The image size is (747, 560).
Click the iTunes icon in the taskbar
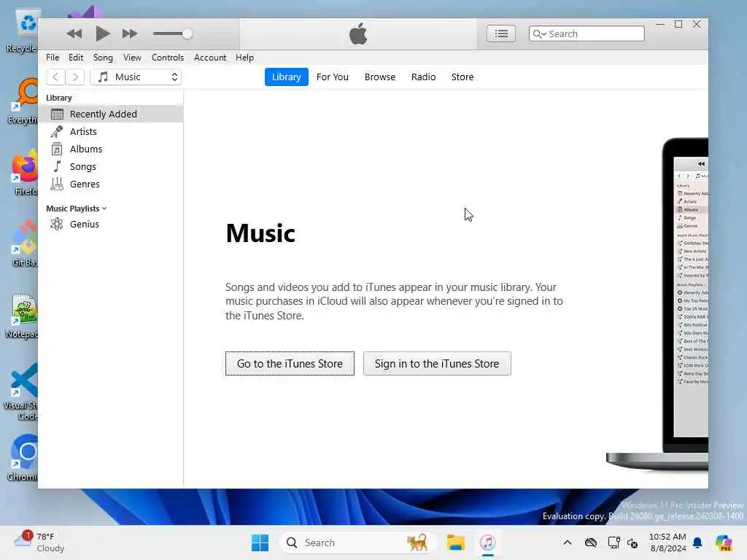487,542
